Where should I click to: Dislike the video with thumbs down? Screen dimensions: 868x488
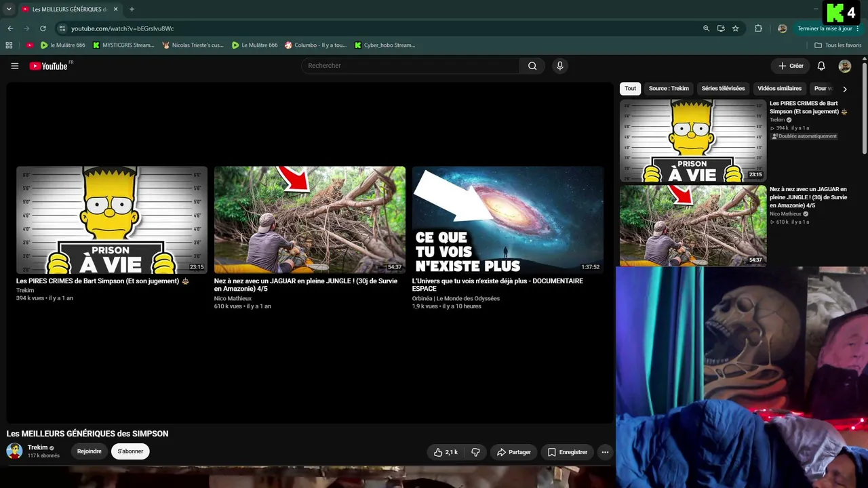[x=475, y=452]
